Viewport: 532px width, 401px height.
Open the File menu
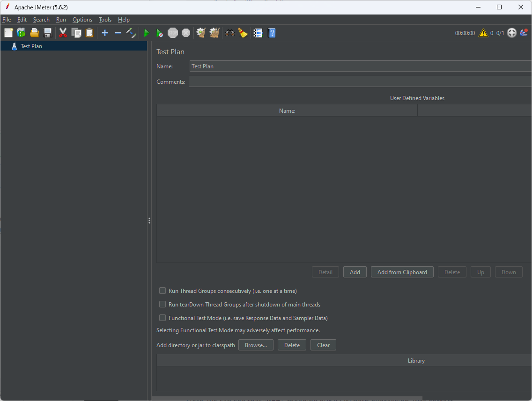coord(7,20)
